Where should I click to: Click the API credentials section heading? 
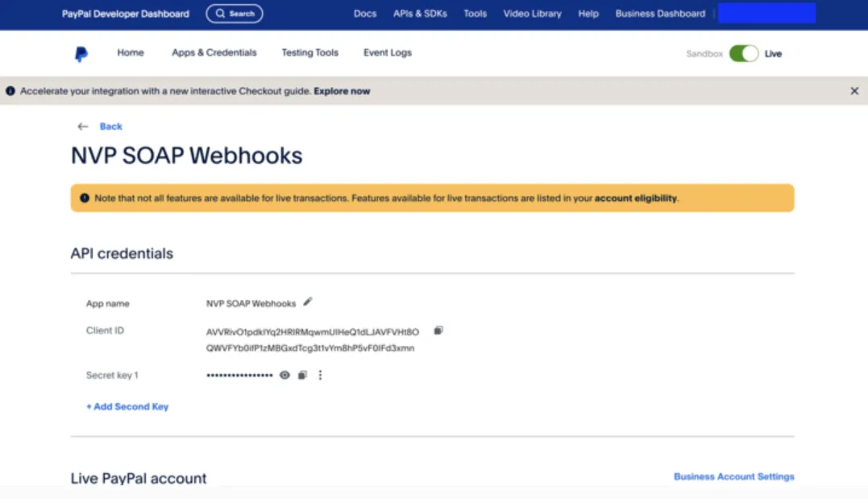point(121,254)
